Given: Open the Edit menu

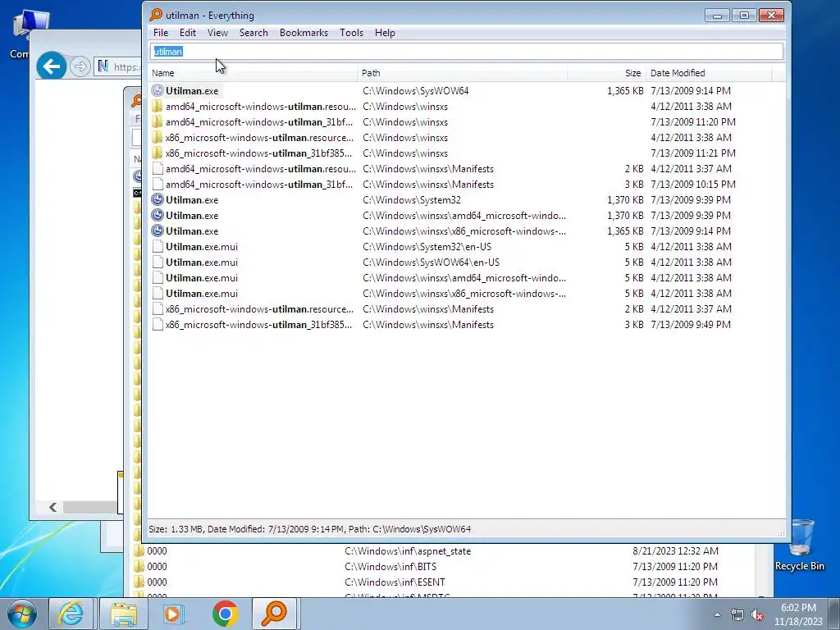Looking at the screenshot, I should pyautogui.click(x=188, y=33).
